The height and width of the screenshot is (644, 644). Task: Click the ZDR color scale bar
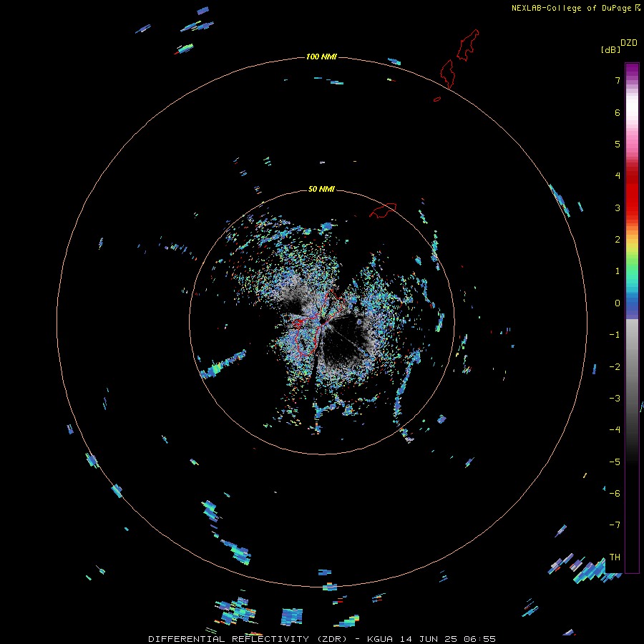pos(632,318)
